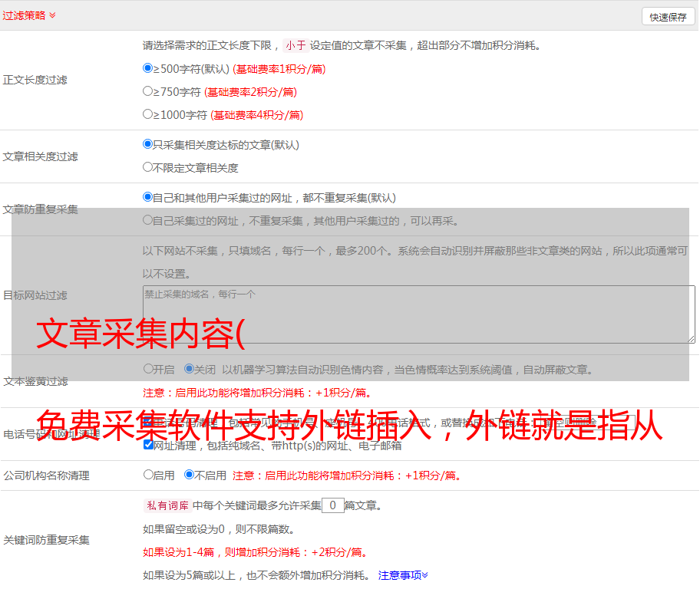Select 启用 for 公司机构名称清理
The width and height of the screenshot is (700, 589).
[x=148, y=475]
